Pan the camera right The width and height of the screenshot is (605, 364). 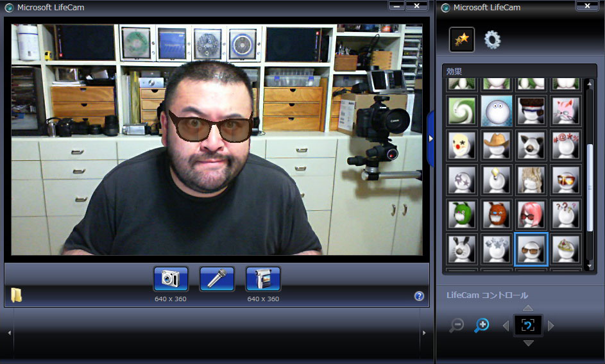coord(550,326)
